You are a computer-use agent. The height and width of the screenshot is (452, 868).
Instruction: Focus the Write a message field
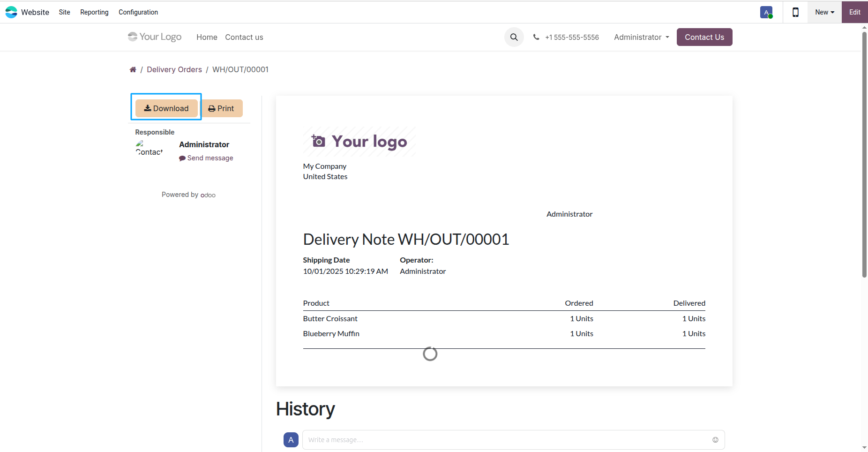(507, 440)
